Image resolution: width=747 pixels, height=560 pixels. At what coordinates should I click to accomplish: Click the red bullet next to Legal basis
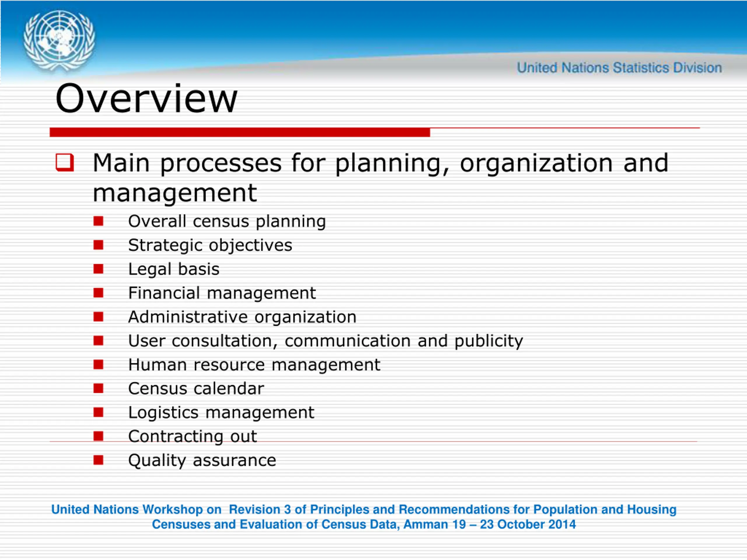pos(98,269)
